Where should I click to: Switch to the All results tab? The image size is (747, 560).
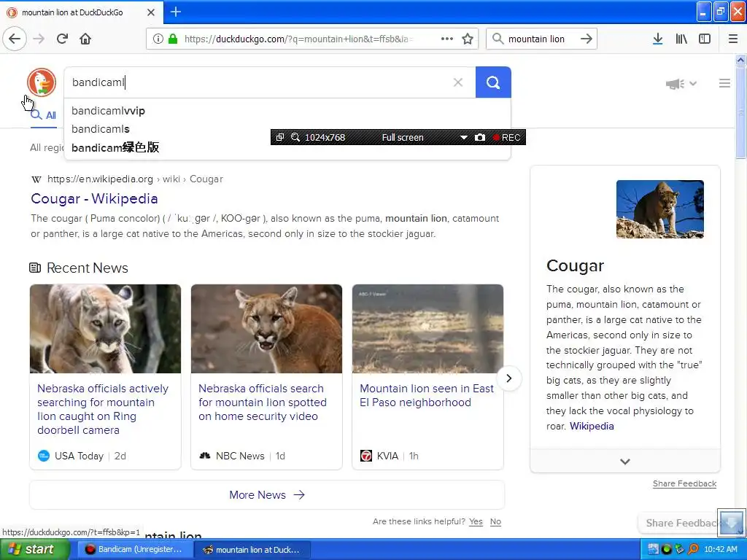pyautogui.click(x=43, y=115)
